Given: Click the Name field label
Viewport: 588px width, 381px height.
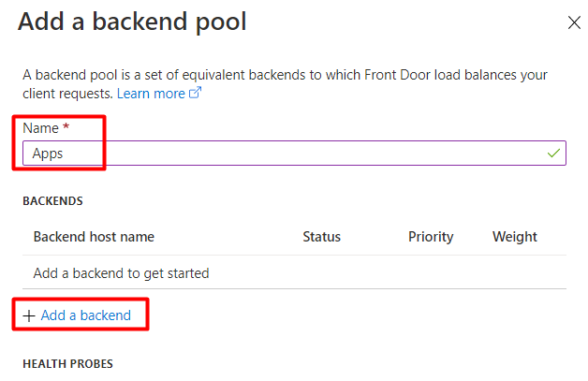Looking at the screenshot, I should (40, 128).
